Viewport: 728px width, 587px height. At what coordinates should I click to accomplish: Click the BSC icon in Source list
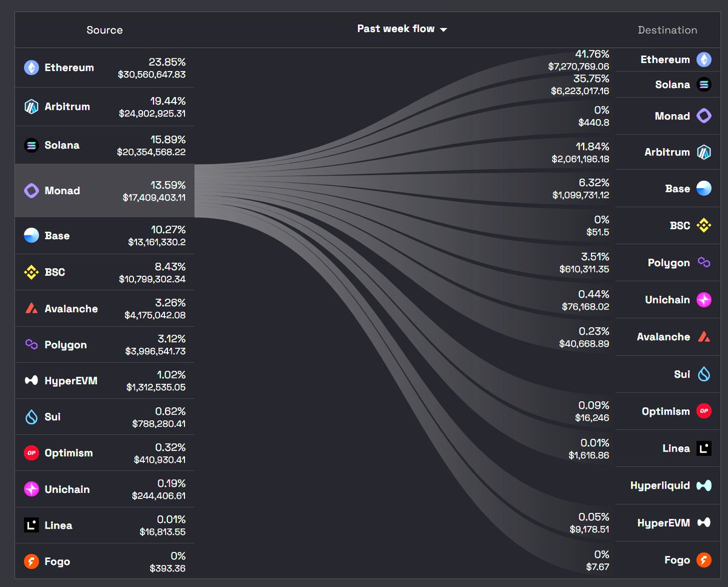click(x=32, y=273)
